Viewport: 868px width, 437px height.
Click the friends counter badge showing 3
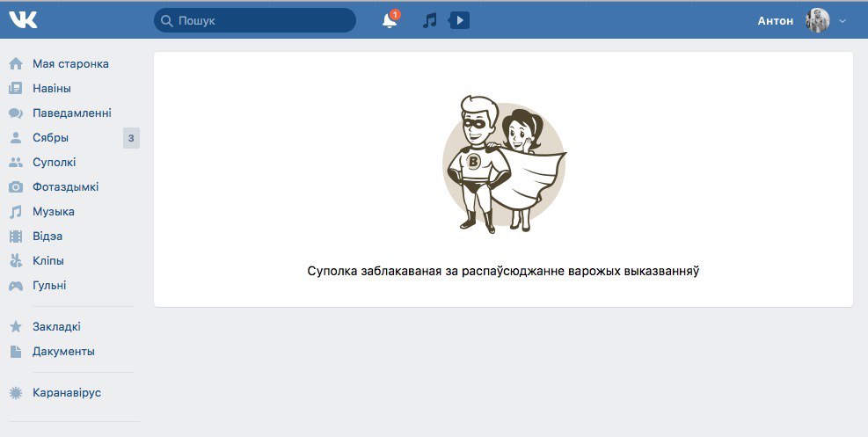pyautogui.click(x=131, y=138)
